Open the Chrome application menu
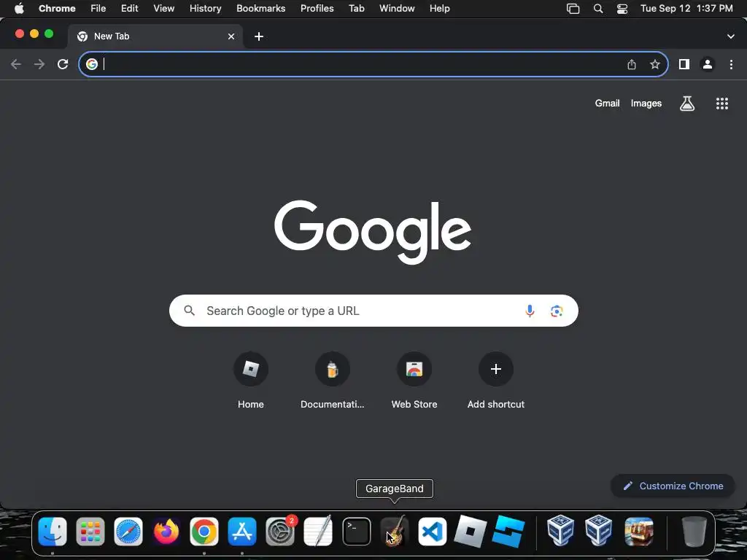 [x=57, y=9]
